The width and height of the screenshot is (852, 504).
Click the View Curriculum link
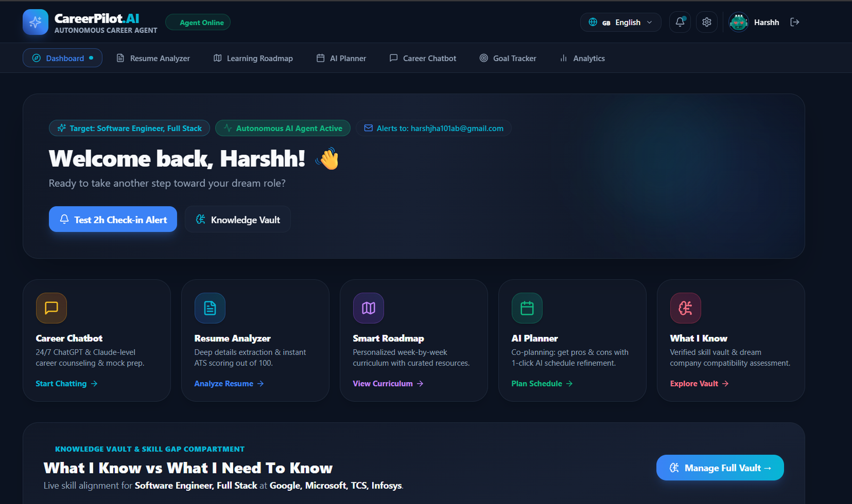(388, 384)
